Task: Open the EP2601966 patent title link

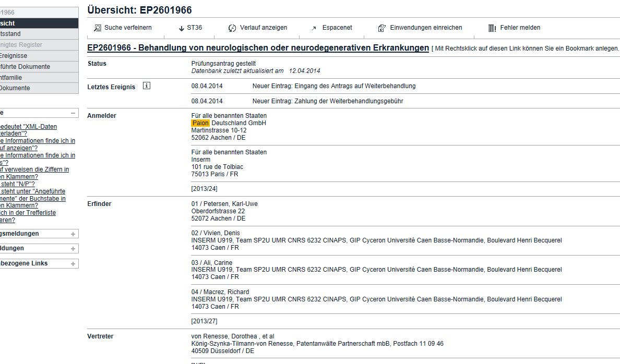Action: pos(258,48)
